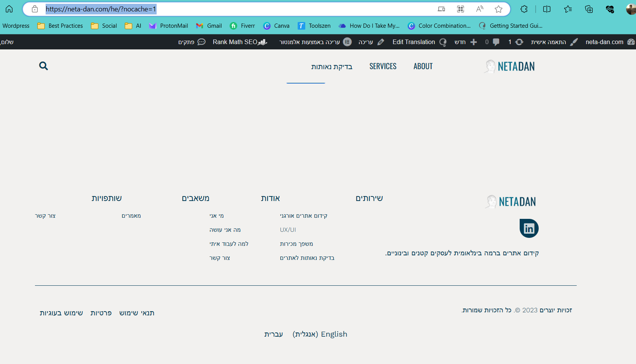Open בדיקת נאותות navigation item

(331, 67)
